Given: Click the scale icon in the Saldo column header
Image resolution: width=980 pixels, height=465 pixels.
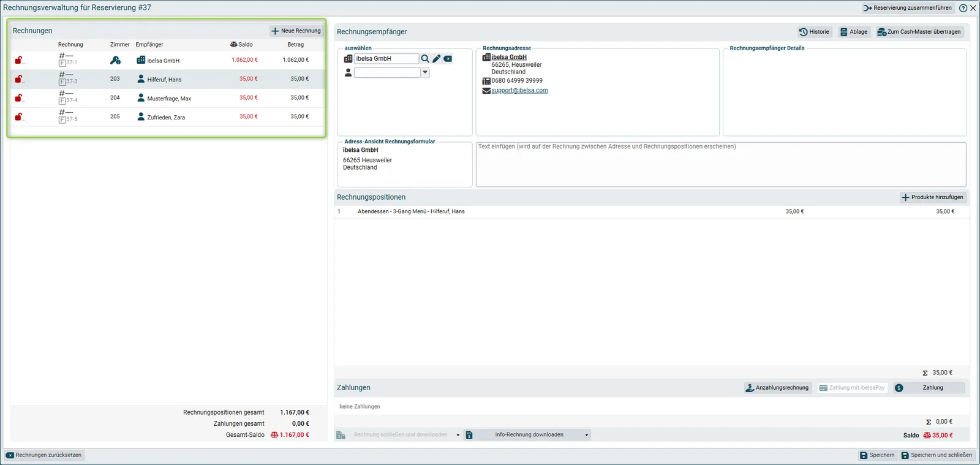Looking at the screenshot, I should point(233,45).
